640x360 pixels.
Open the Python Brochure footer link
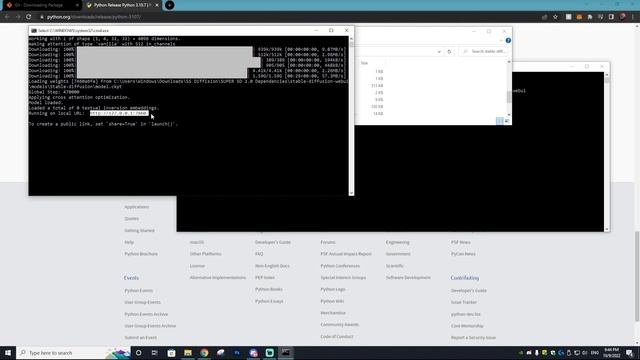click(x=141, y=254)
